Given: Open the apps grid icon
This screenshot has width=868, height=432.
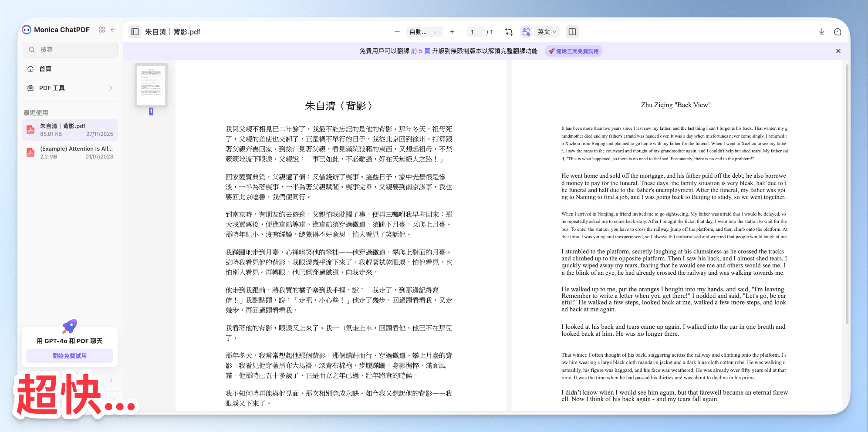Looking at the screenshot, I should click(102, 30).
